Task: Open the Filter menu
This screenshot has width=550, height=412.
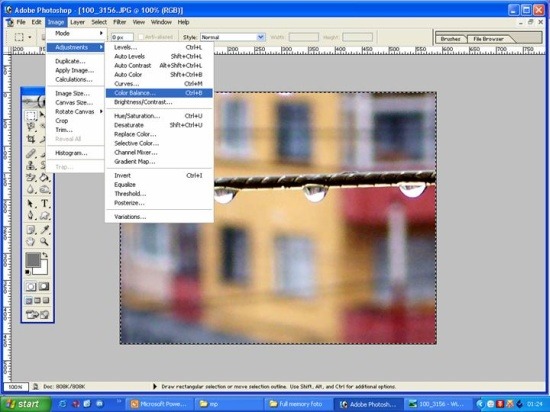Action: pyautogui.click(x=119, y=22)
